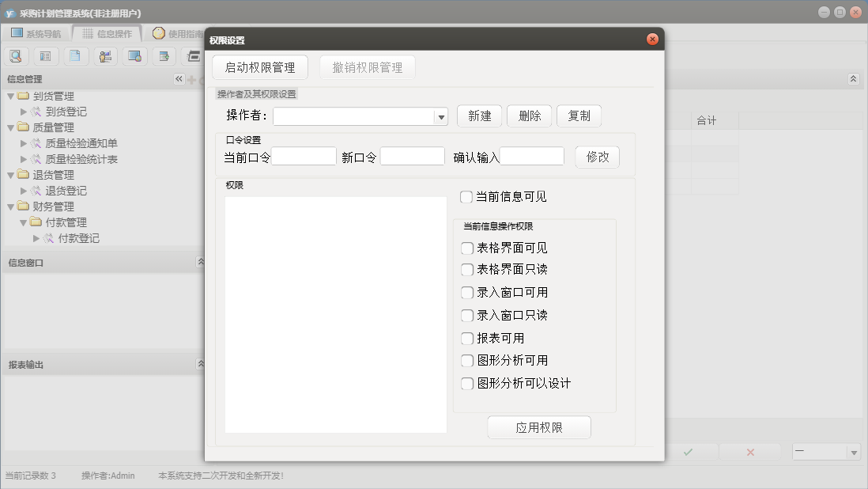Toggle the 表格界面只读 checkbox

(x=467, y=270)
